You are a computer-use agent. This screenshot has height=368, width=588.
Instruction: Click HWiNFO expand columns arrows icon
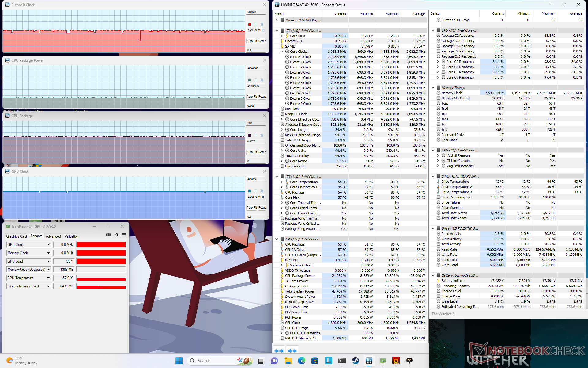click(x=279, y=351)
